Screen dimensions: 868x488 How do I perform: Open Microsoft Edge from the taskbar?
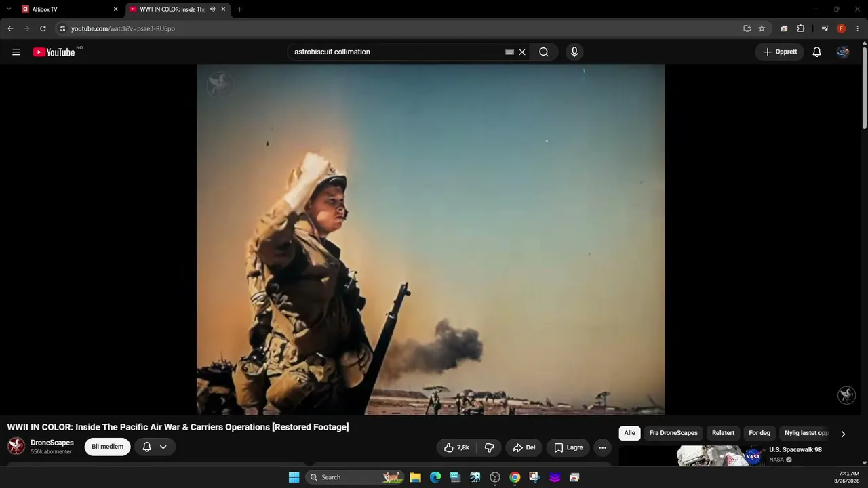pos(435,477)
